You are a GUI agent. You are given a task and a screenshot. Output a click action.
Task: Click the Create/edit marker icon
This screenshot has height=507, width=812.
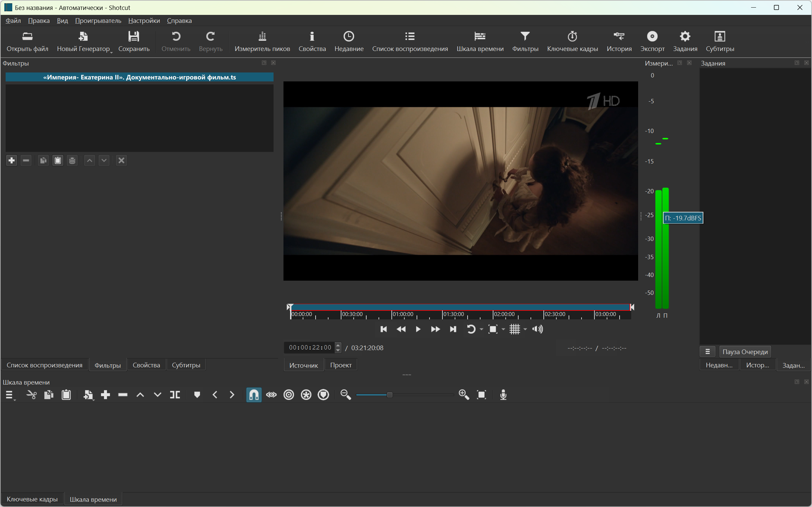click(197, 395)
